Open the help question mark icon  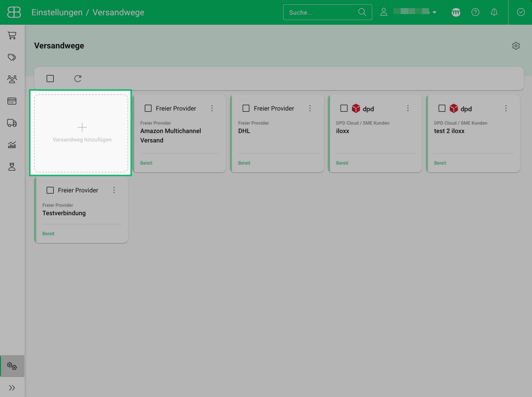coord(475,12)
